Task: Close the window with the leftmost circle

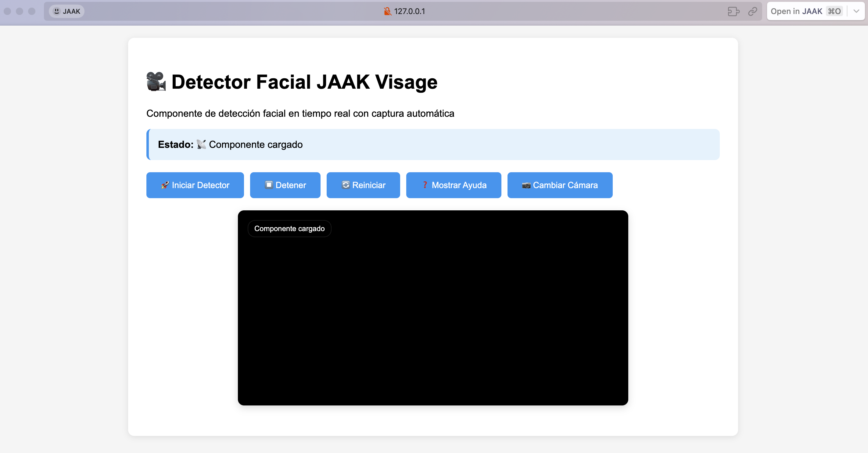Action: (x=7, y=12)
